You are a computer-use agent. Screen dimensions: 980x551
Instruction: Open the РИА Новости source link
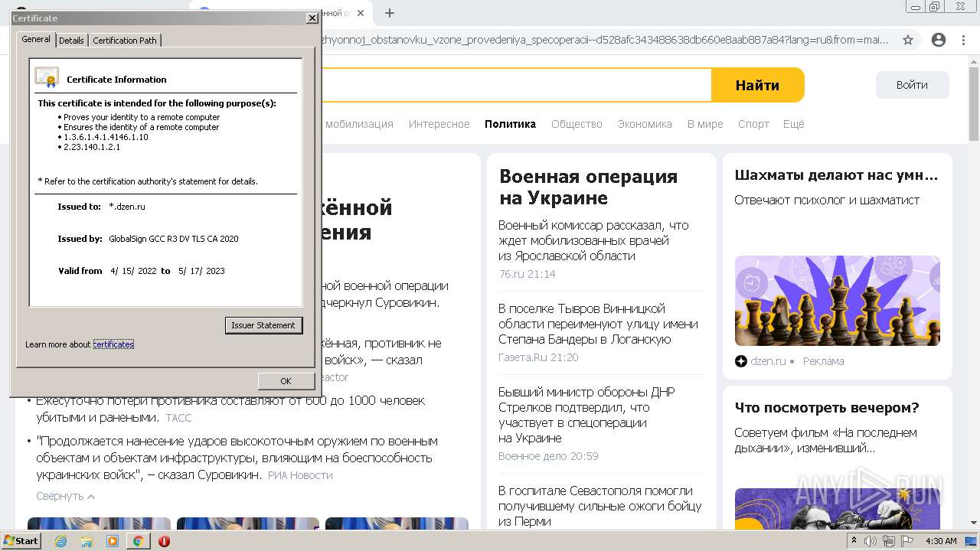coord(300,475)
